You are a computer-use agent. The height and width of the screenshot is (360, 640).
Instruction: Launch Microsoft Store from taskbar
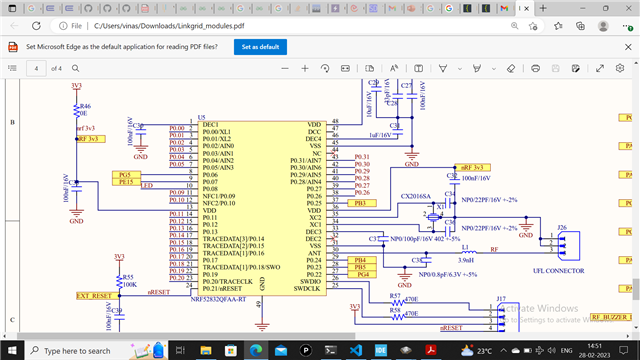(x=231, y=350)
